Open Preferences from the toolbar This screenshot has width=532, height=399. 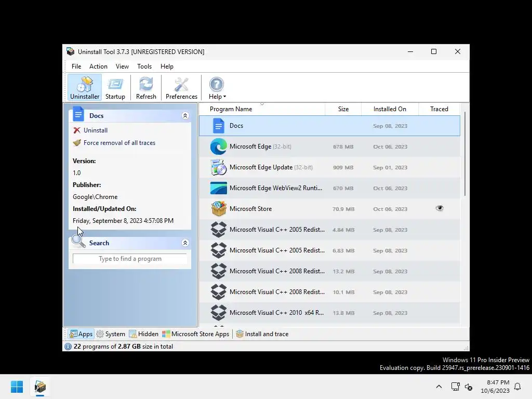tap(181, 88)
